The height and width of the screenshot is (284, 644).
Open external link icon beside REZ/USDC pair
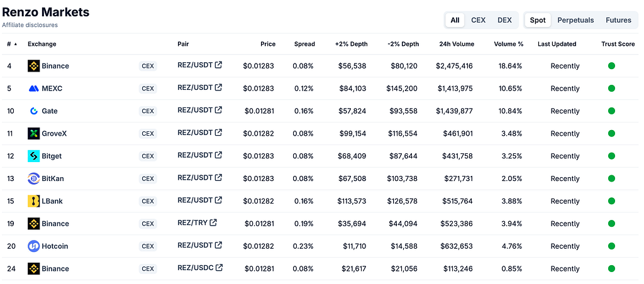pyautogui.click(x=219, y=268)
